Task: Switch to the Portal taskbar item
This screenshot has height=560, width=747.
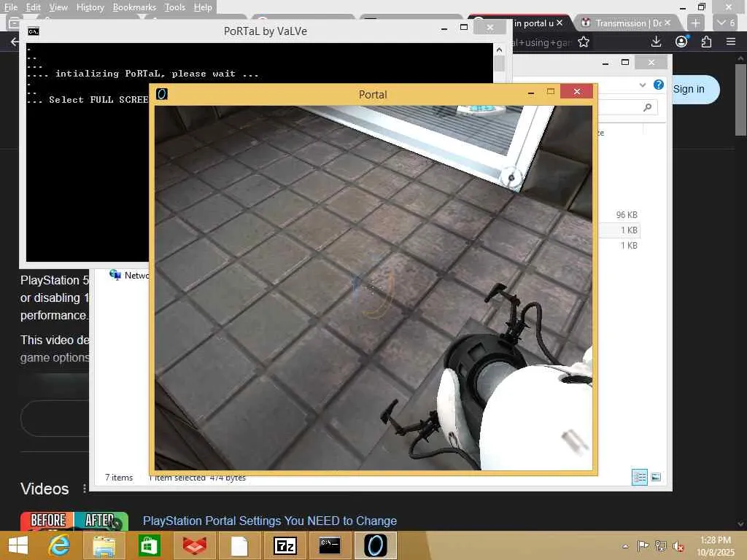Action: [376, 545]
